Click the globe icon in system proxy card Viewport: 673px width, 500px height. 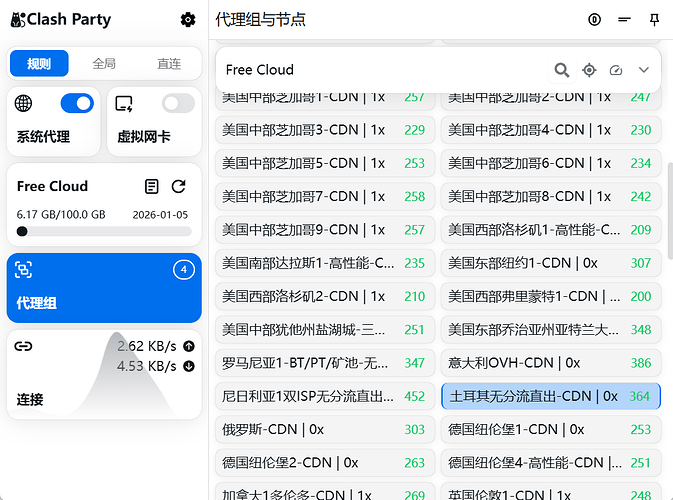coord(23,103)
